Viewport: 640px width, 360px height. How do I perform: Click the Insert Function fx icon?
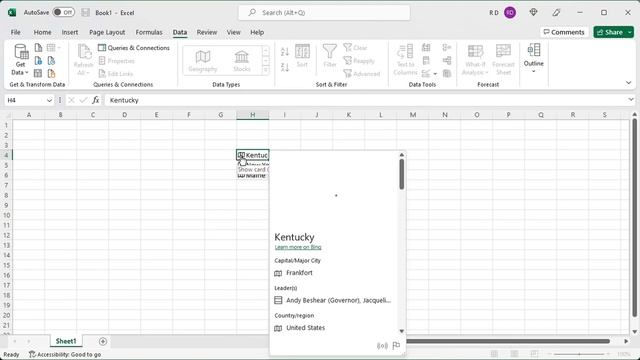click(96, 100)
